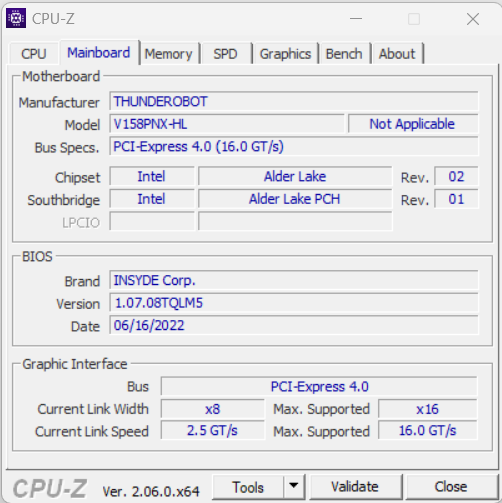502x503 pixels.
Task: Select the Mainboard tab
Action: coord(99,52)
